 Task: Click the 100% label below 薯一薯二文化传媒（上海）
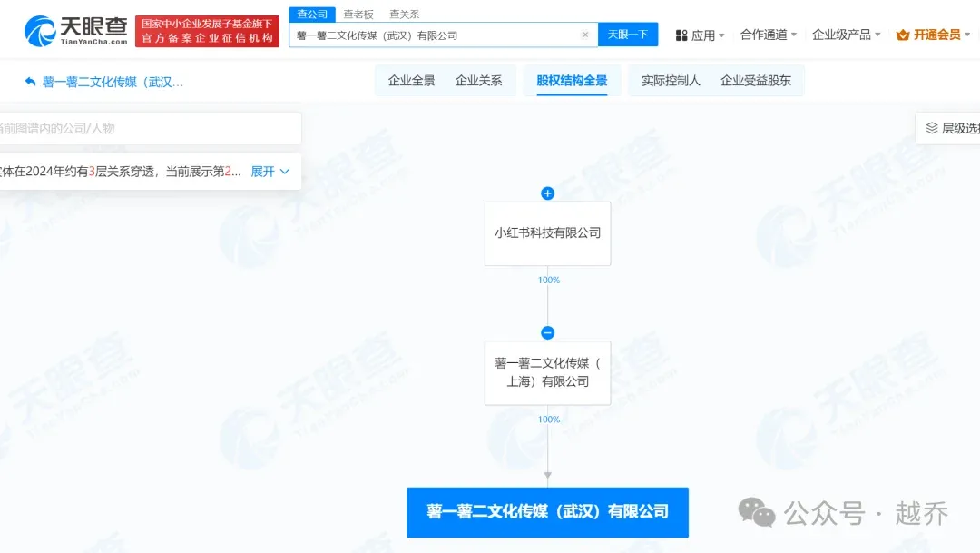[549, 420]
